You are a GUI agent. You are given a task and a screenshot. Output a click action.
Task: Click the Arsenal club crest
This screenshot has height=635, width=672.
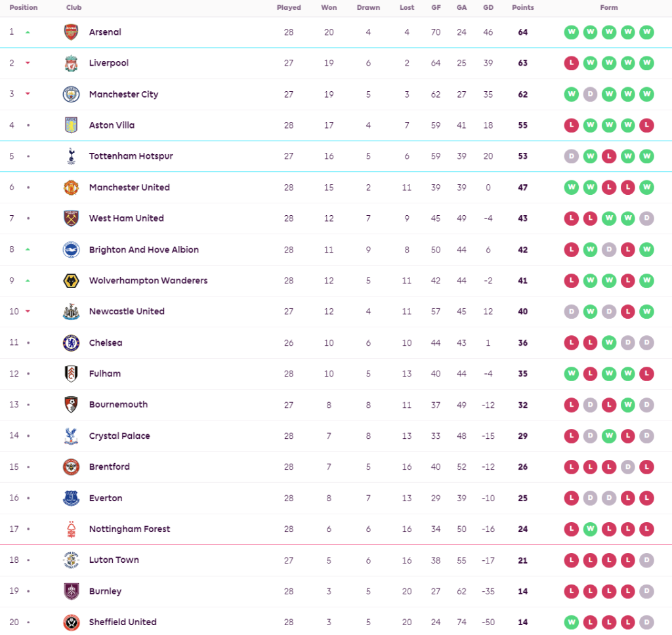pyautogui.click(x=71, y=32)
